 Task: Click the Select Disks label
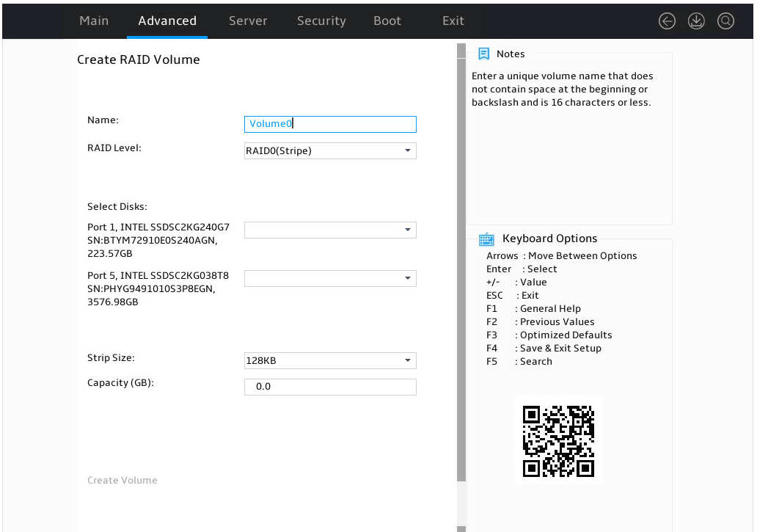coord(117,207)
